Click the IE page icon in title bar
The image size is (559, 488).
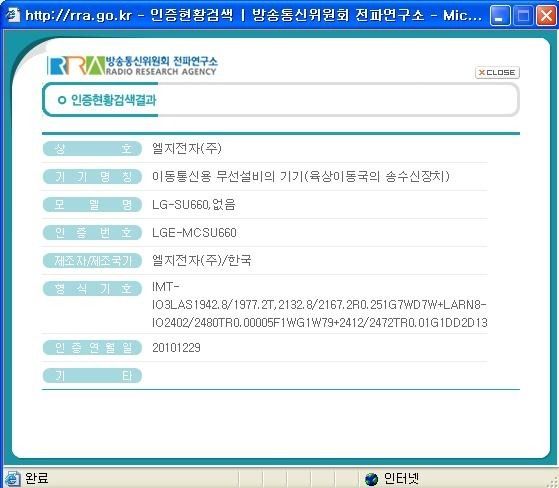point(13,15)
